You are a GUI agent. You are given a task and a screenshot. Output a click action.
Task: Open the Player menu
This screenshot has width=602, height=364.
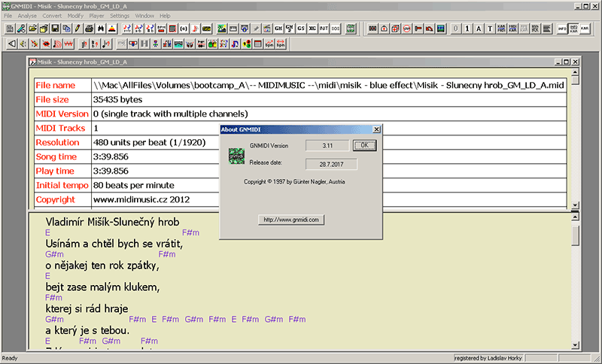[98, 15]
